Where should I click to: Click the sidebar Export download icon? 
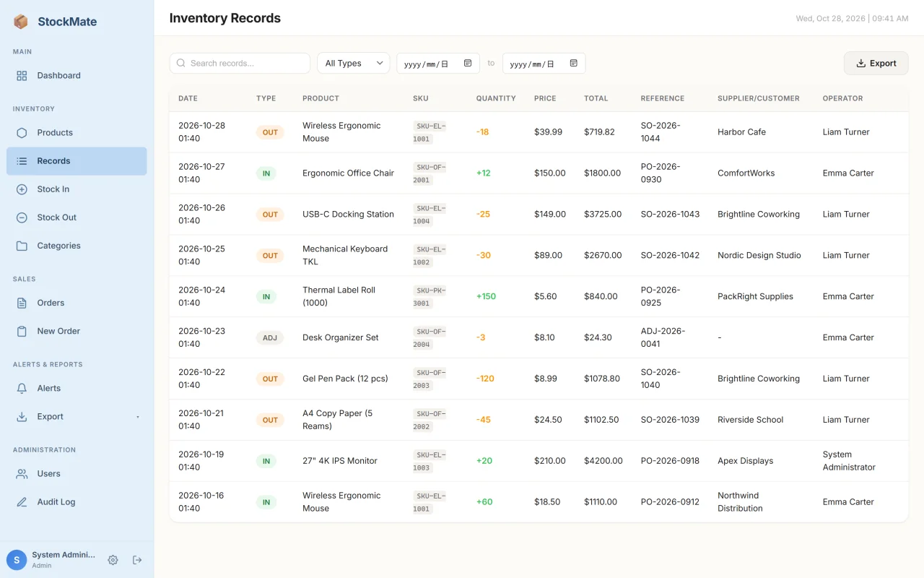pyautogui.click(x=22, y=417)
